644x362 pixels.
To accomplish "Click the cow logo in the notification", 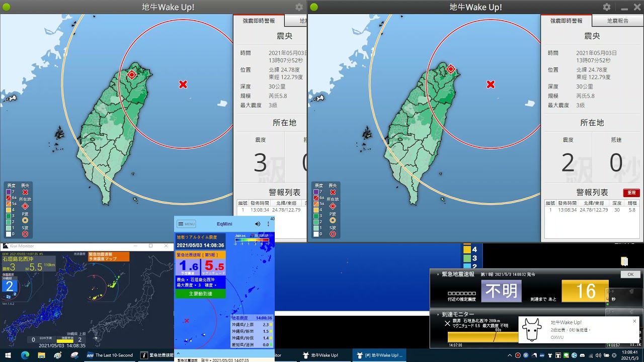I will click(532, 330).
